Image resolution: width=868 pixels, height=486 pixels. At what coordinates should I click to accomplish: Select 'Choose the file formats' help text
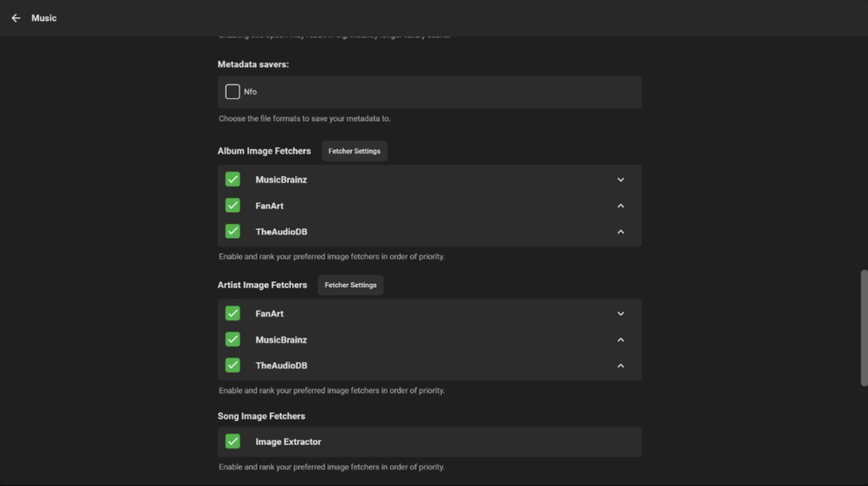(305, 118)
